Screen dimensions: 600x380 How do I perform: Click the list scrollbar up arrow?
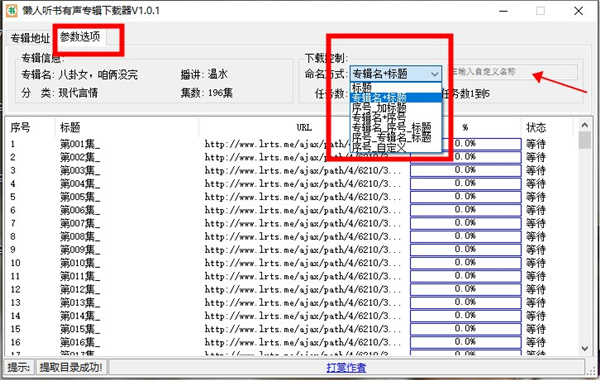pos(584,125)
